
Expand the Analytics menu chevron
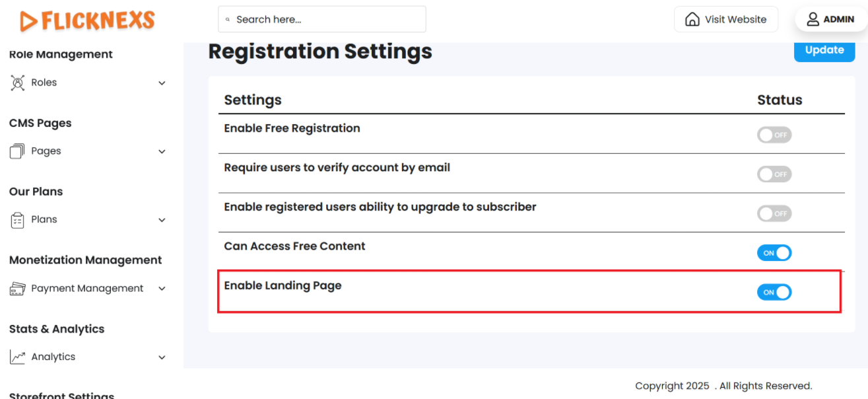click(x=162, y=357)
